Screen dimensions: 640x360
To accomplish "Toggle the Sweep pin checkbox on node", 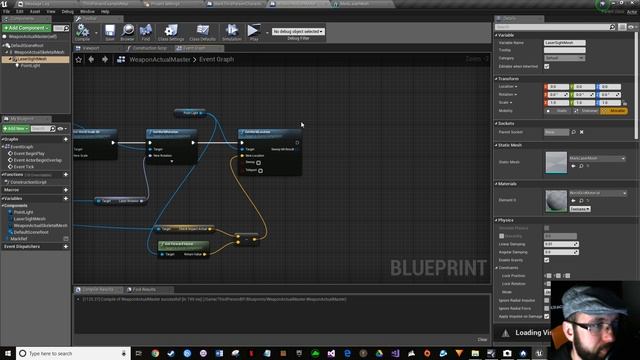I will (258, 163).
